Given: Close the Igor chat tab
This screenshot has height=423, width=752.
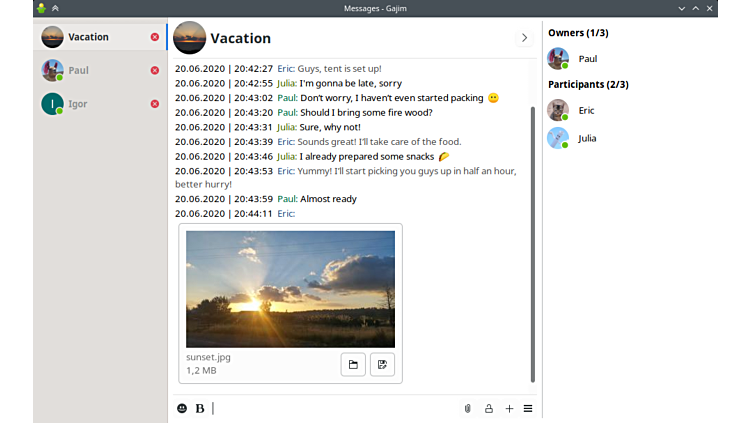Looking at the screenshot, I should coord(155,104).
